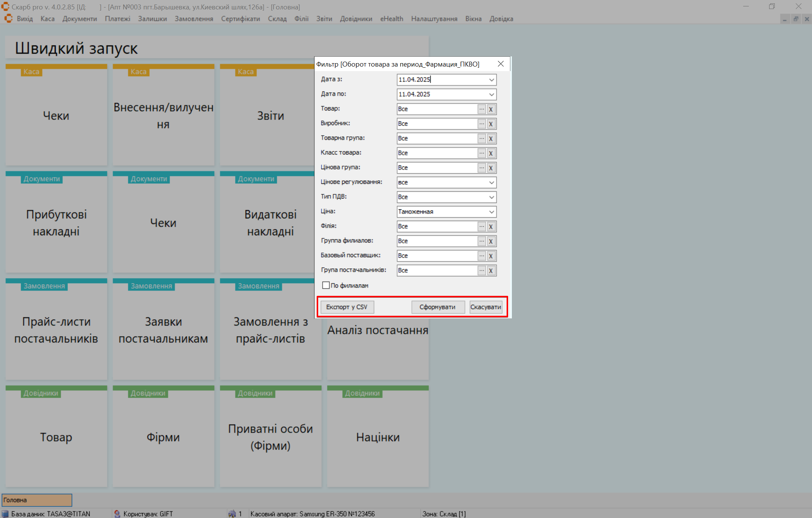
Task: Open the Тип ПДВ dropdown
Action: pyautogui.click(x=491, y=197)
